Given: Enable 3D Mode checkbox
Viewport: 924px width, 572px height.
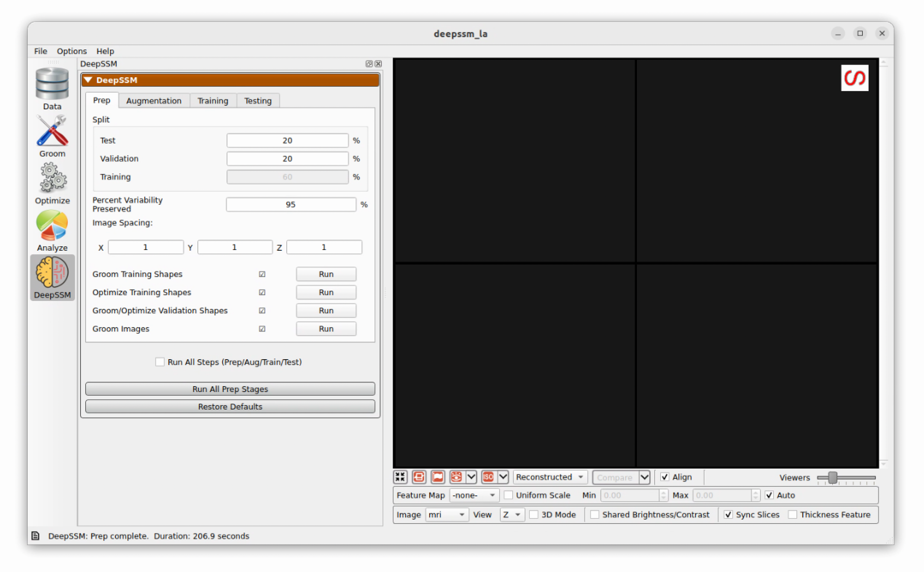Looking at the screenshot, I should point(534,515).
